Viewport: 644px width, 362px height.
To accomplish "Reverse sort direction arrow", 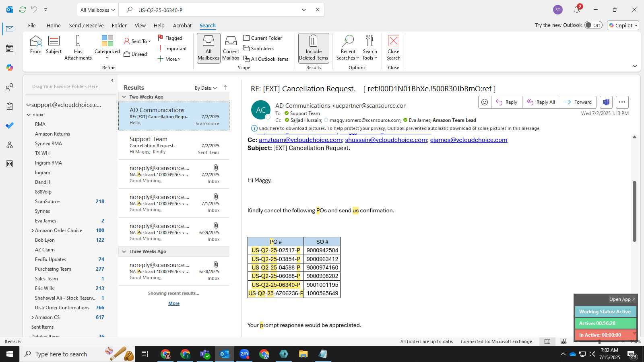I will pyautogui.click(x=225, y=88).
